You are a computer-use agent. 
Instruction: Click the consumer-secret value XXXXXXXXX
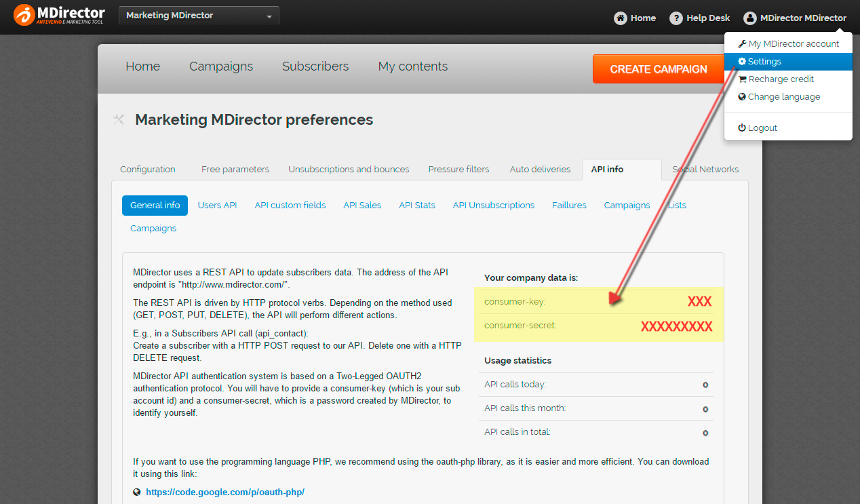pyautogui.click(x=677, y=326)
